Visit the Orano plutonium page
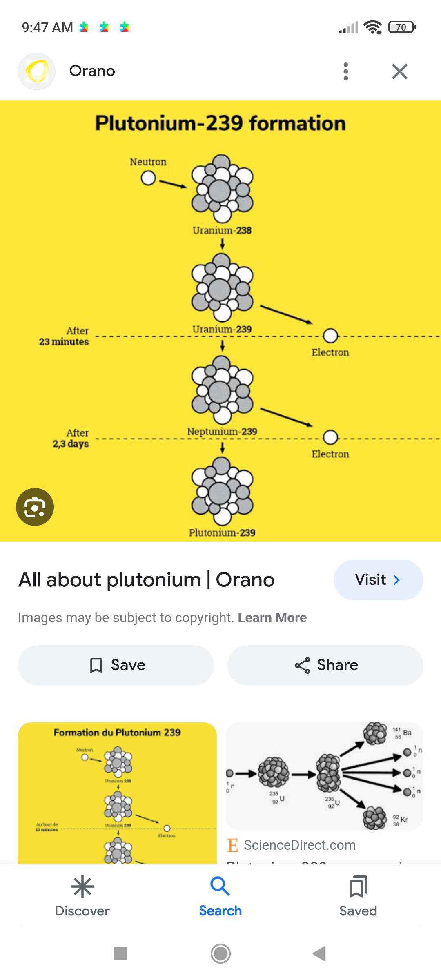This screenshot has height=980, width=441. point(378,580)
